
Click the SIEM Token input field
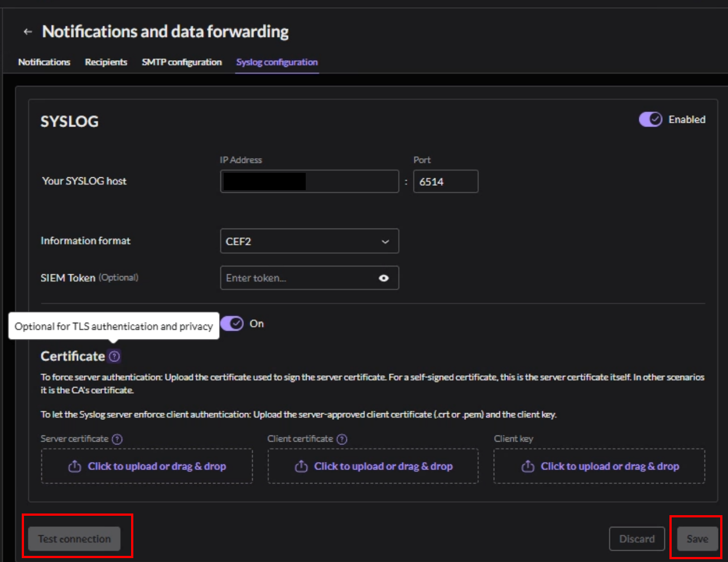(298, 278)
